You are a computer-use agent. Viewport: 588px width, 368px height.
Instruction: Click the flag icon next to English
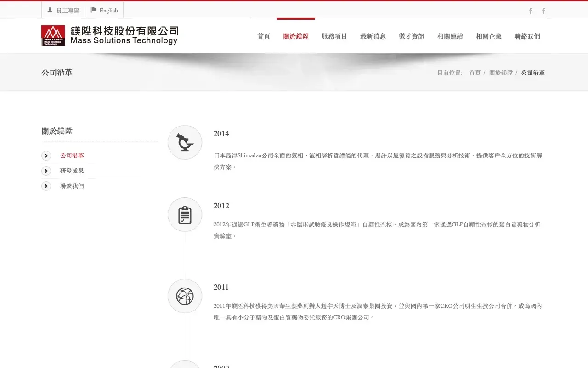(x=94, y=10)
